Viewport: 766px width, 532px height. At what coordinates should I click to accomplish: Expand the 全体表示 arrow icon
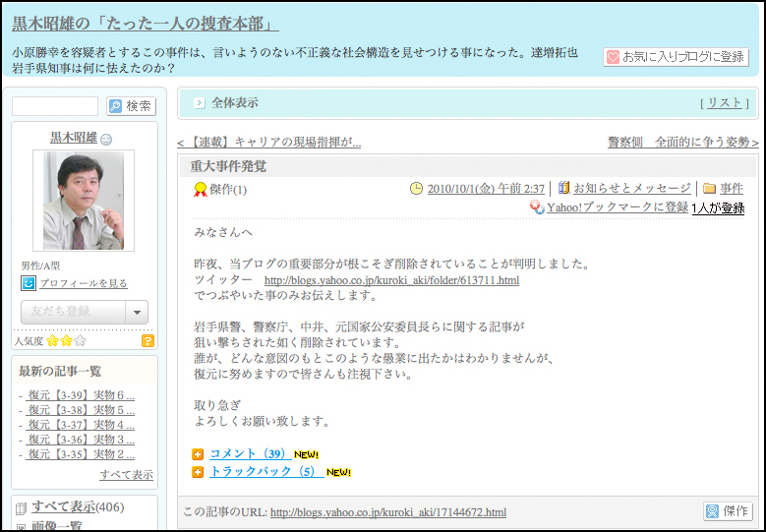(x=200, y=102)
